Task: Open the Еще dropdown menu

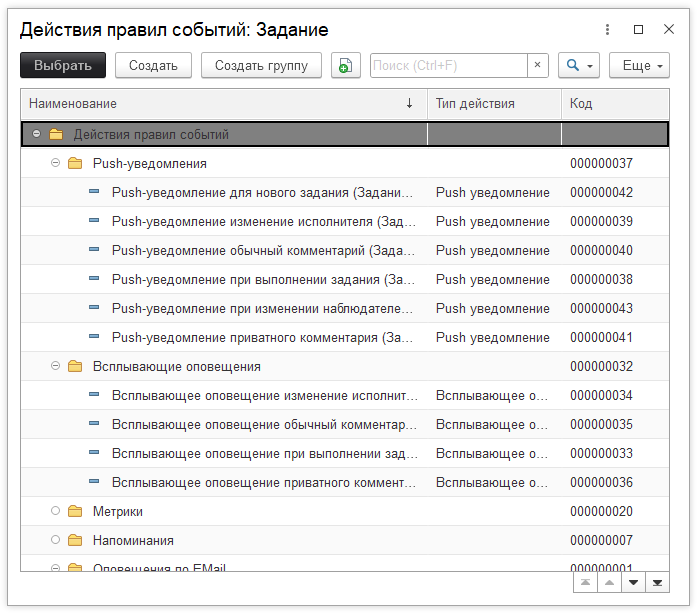Action: click(639, 66)
